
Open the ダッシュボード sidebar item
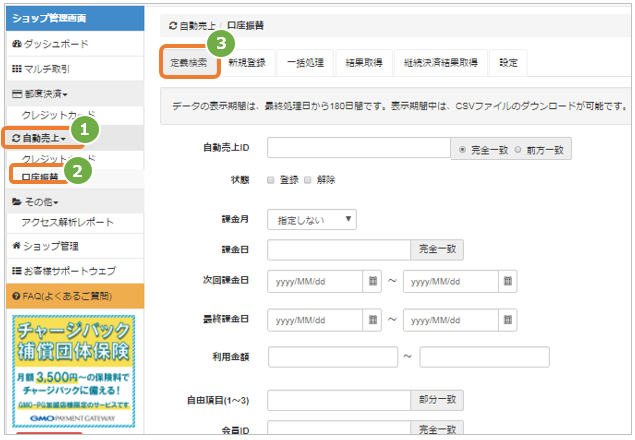click(75, 44)
